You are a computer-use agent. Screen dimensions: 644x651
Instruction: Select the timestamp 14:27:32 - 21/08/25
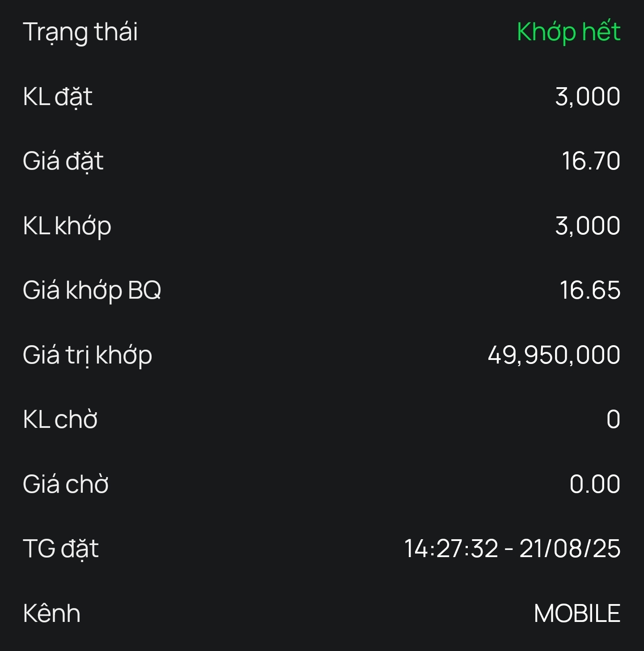(x=512, y=549)
